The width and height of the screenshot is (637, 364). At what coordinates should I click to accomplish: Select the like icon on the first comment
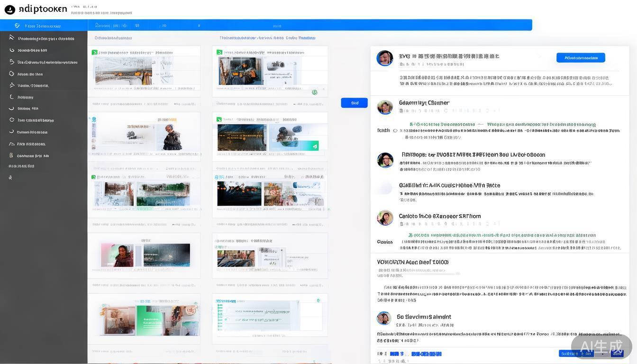(402, 64)
